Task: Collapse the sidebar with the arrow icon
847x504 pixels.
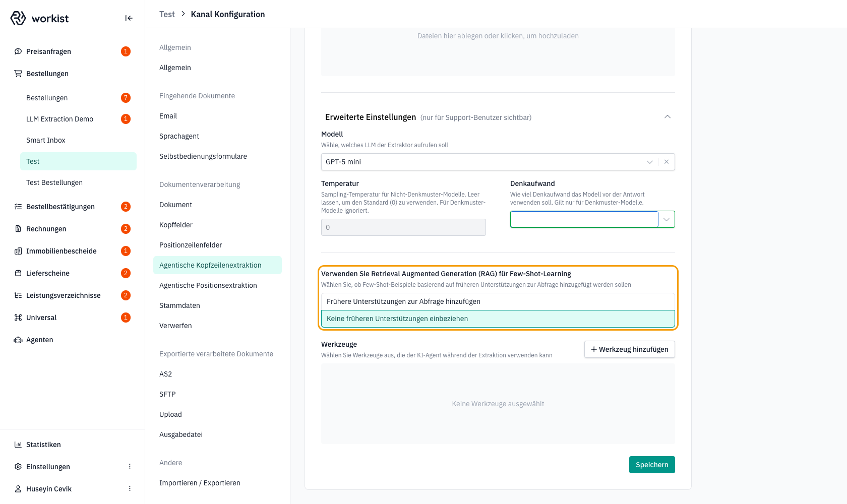Action: (129, 18)
